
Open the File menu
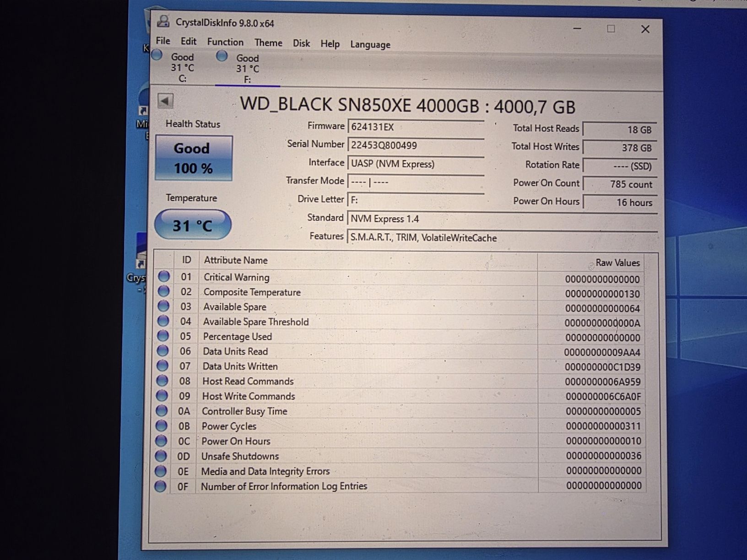[x=163, y=41]
